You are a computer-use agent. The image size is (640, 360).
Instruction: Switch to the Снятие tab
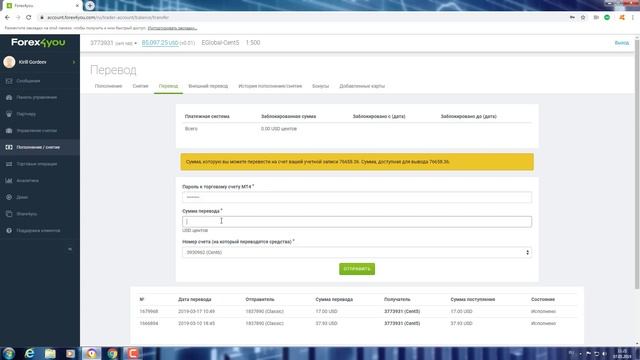point(140,86)
